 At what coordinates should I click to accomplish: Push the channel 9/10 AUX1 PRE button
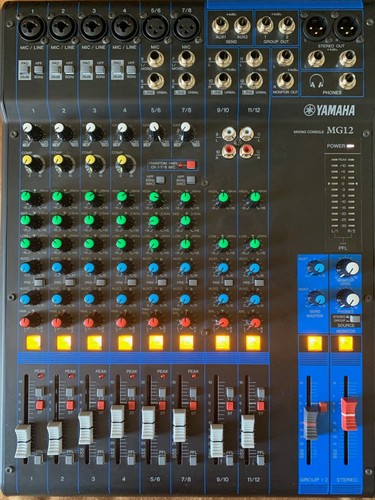pos(228,283)
